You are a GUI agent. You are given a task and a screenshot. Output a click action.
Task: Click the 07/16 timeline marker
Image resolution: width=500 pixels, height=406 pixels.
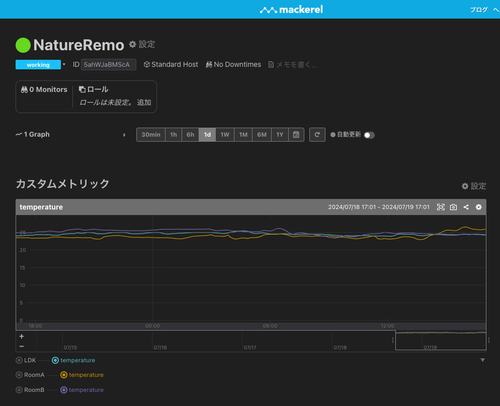(x=160, y=347)
